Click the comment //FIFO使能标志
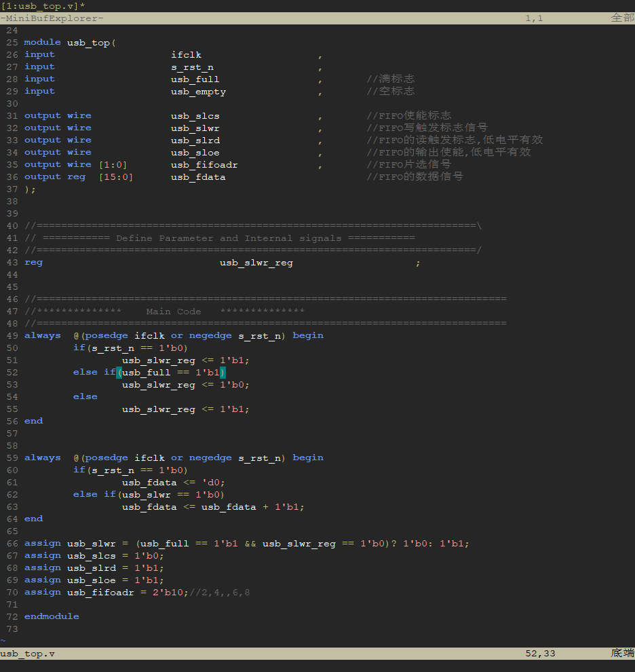 coord(409,115)
